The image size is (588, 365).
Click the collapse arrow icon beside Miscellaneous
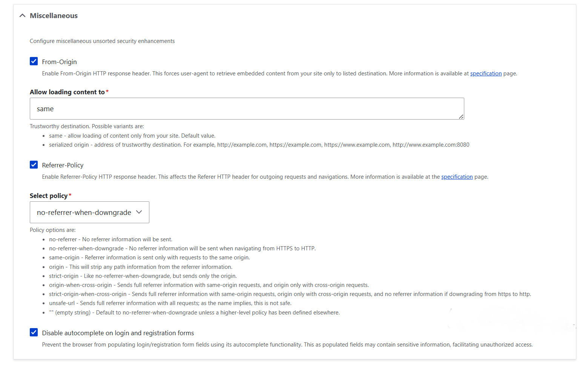coord(22,15)
